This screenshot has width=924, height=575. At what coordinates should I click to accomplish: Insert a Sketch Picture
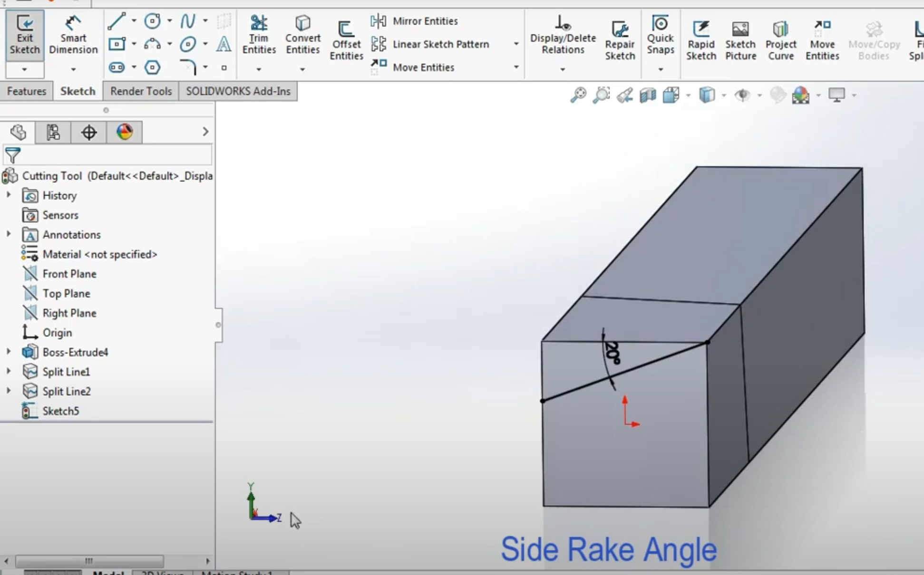740,40
